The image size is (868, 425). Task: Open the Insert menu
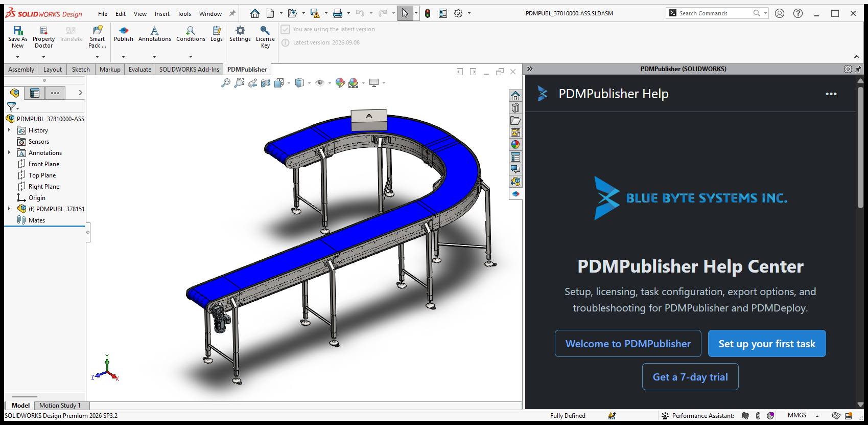click(162, 14)
